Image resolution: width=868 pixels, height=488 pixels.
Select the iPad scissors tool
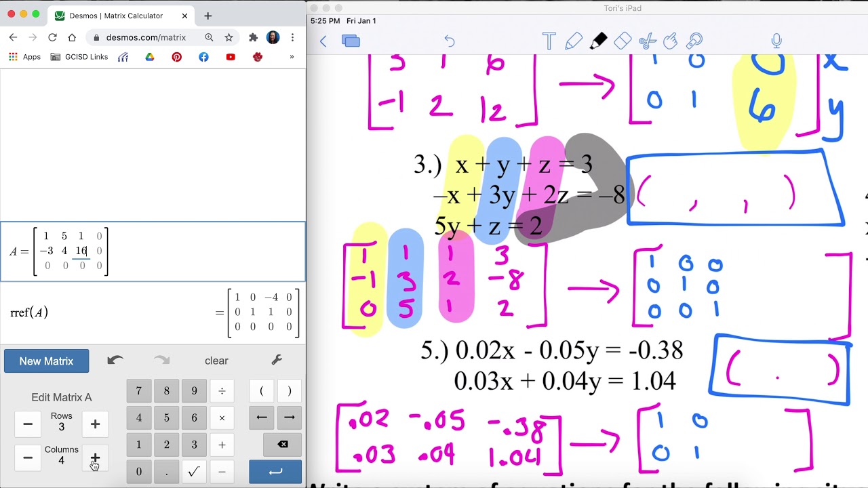point(648,41)
